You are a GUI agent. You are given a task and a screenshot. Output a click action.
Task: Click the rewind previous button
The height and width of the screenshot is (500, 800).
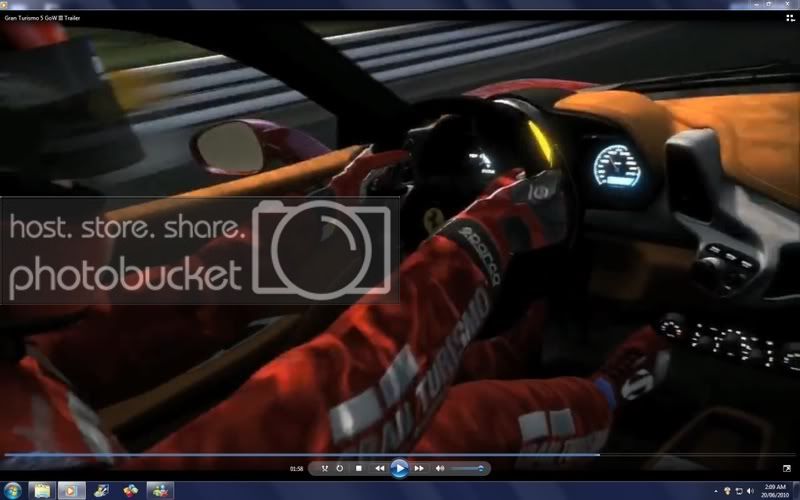point(380,468)
